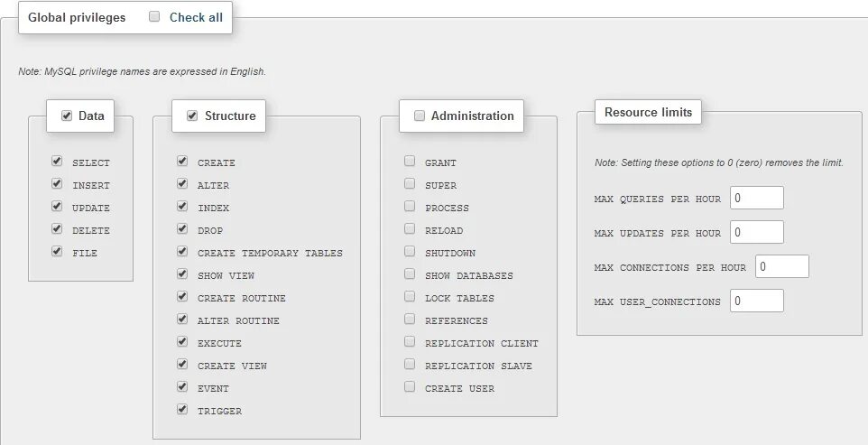This screenshot has height=445, width=868.
Task: Tick the SHOW DATABASES checkbox
Action: coord(410,274)
